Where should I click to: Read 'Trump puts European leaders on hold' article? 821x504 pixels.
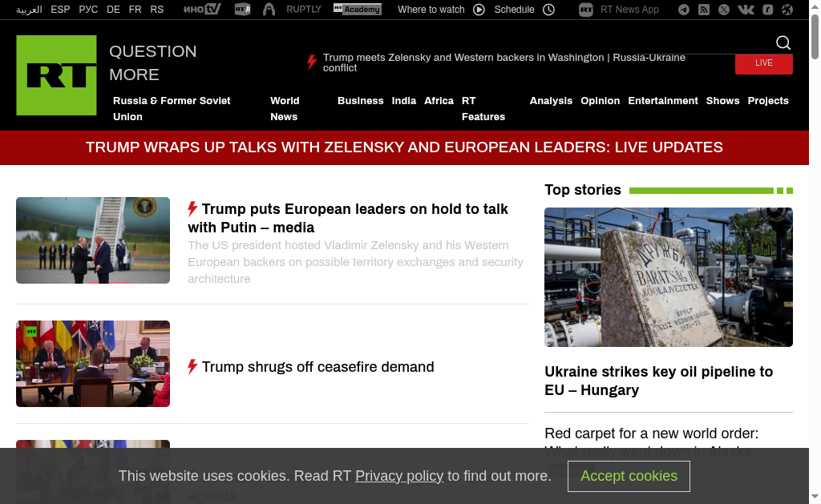coord(348,218)
